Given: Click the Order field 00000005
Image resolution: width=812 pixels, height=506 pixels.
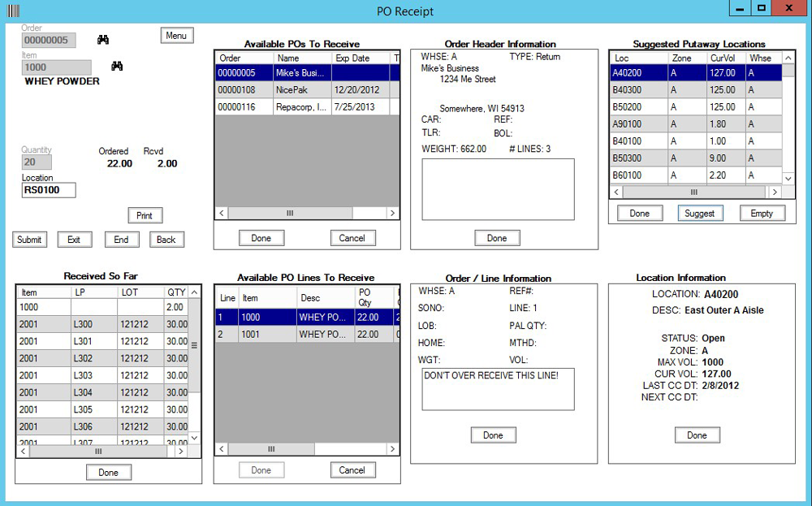Looking at the screenshot, I should point(49,40).
